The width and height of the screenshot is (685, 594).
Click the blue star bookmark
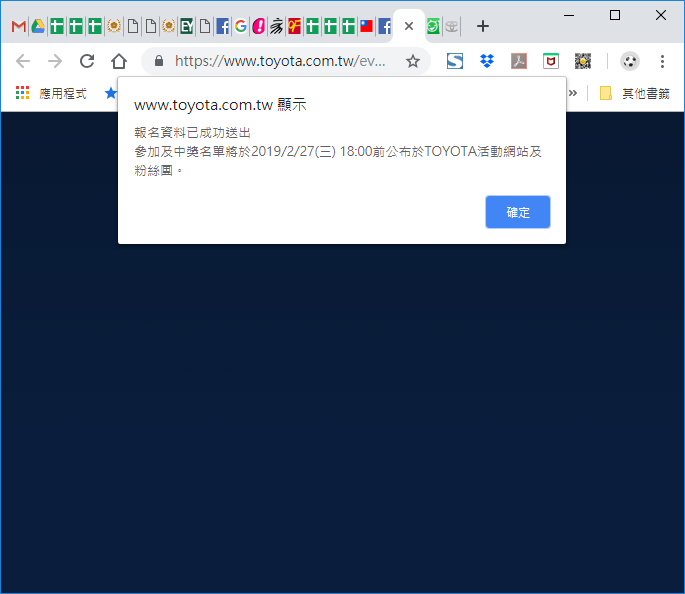[x=111, y=93]
